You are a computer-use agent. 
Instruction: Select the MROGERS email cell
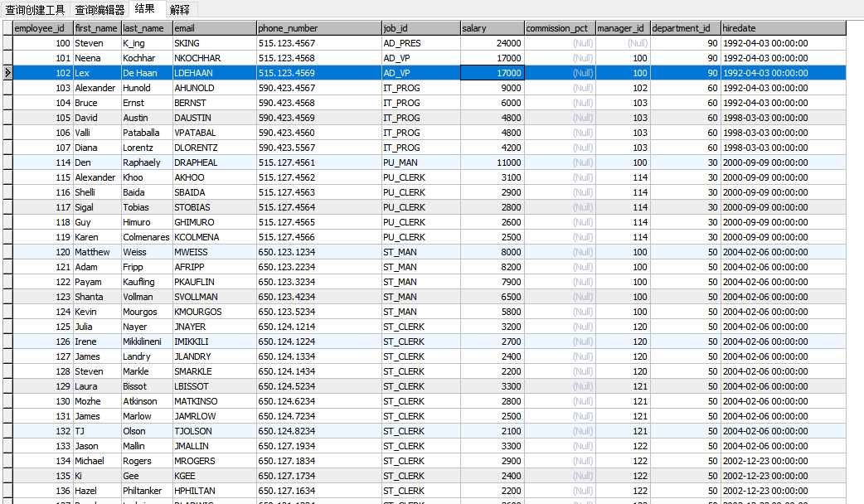[215, 460]
